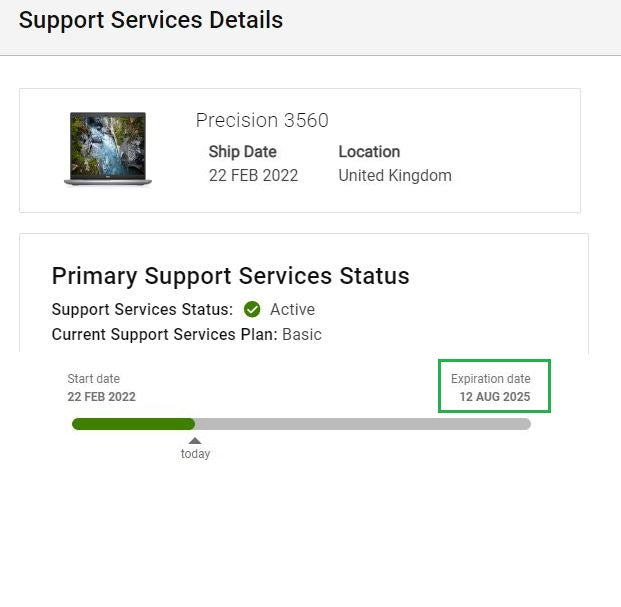Click the today label under the marker

[x=195, y=454]
